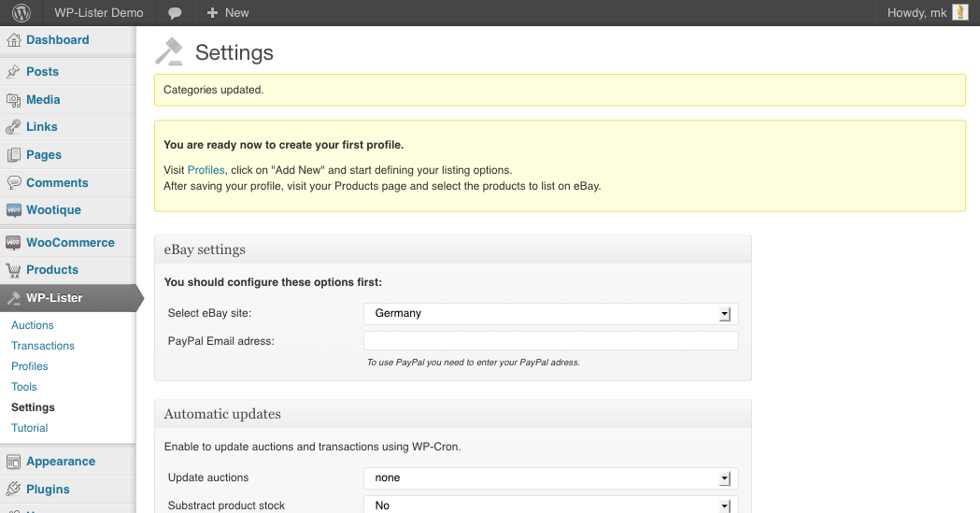
Task: Open the Substract product stock dropdown
Action: pos(550,505)
